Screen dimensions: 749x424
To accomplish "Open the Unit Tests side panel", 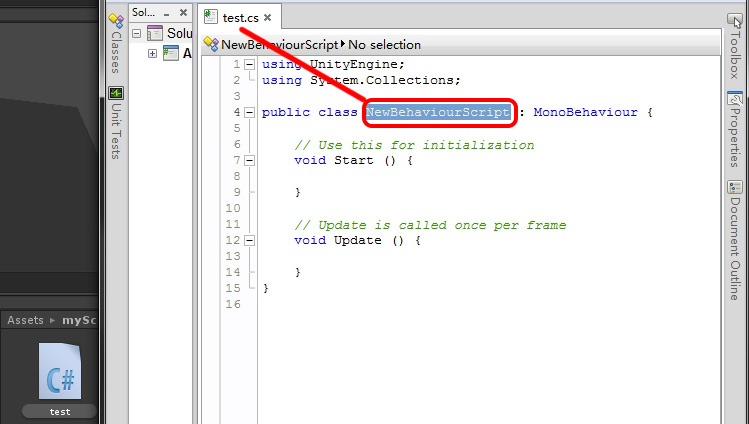I will (115, 123).
